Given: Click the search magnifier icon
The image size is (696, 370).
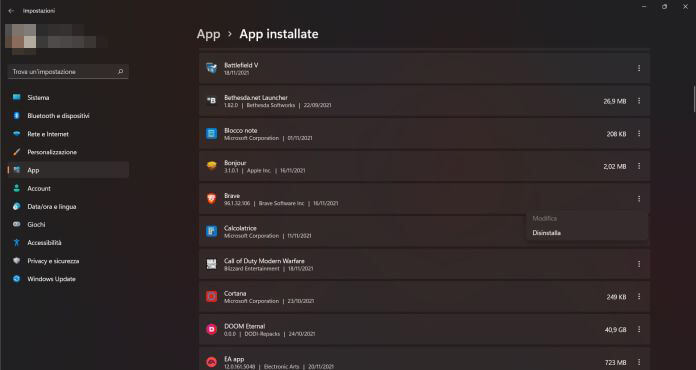Looking at the screenshot, I should coord(120,71).
